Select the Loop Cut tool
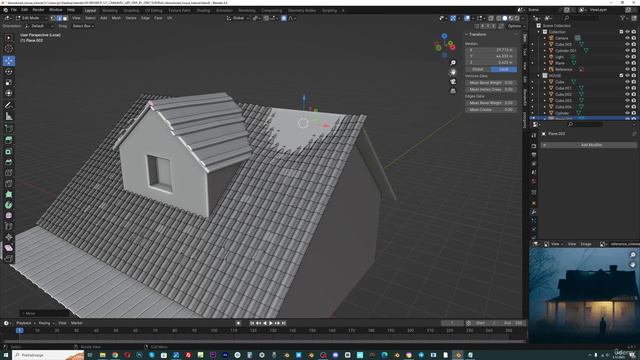Screen dimensions: 640x360 (x=9, y=173)
